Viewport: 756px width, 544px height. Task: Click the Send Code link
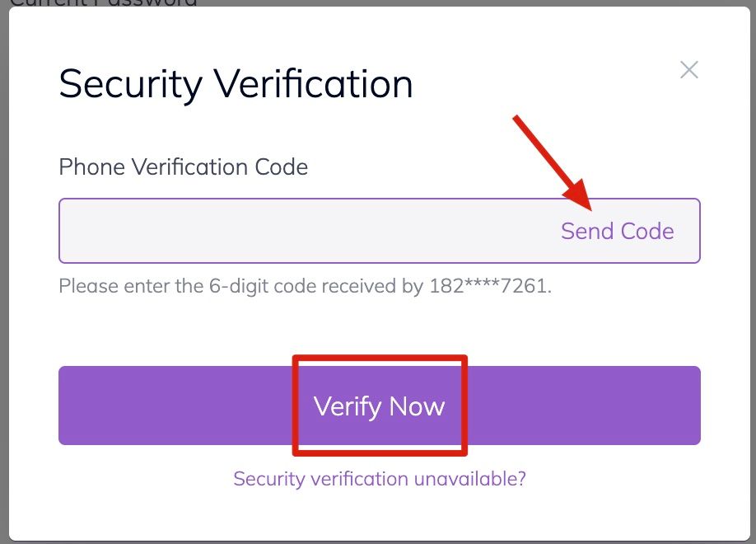point(617,231)
